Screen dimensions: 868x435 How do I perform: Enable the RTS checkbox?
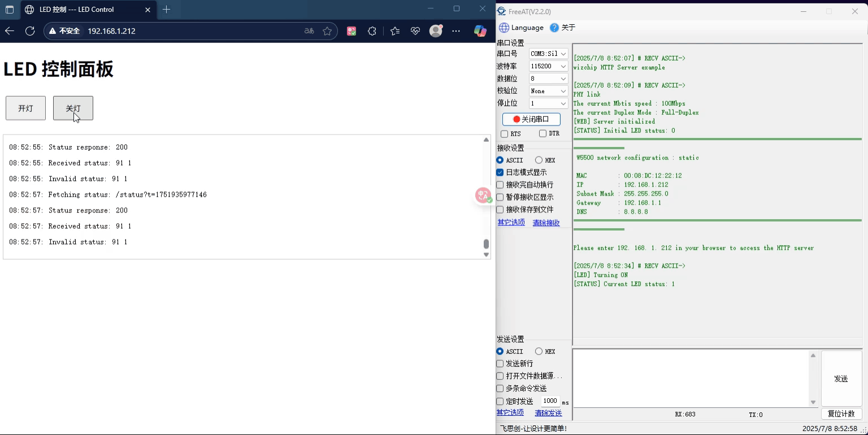pos(505,134)
